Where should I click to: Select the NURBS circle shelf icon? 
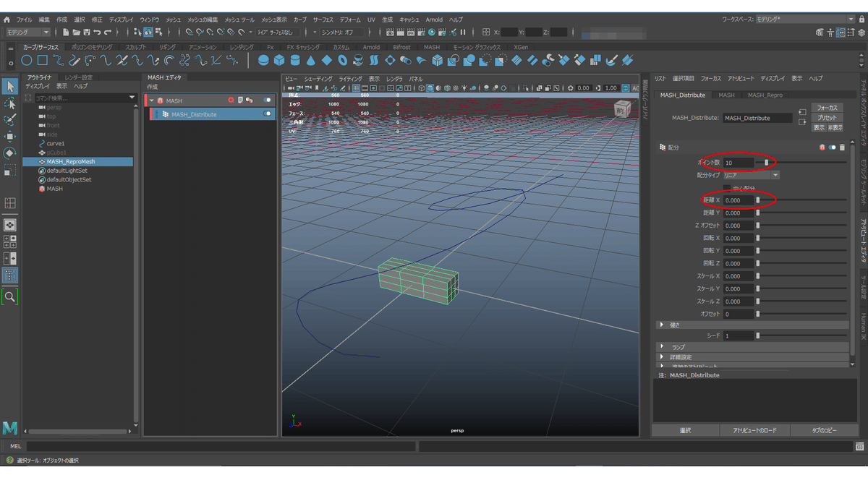27,61
